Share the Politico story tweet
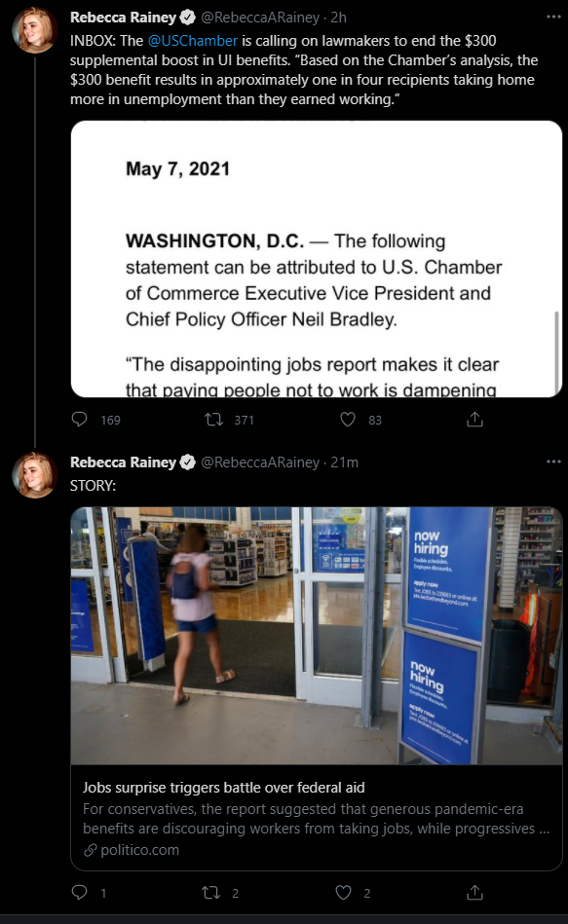This screenshot has height=924, width=568. coord(475,892)
